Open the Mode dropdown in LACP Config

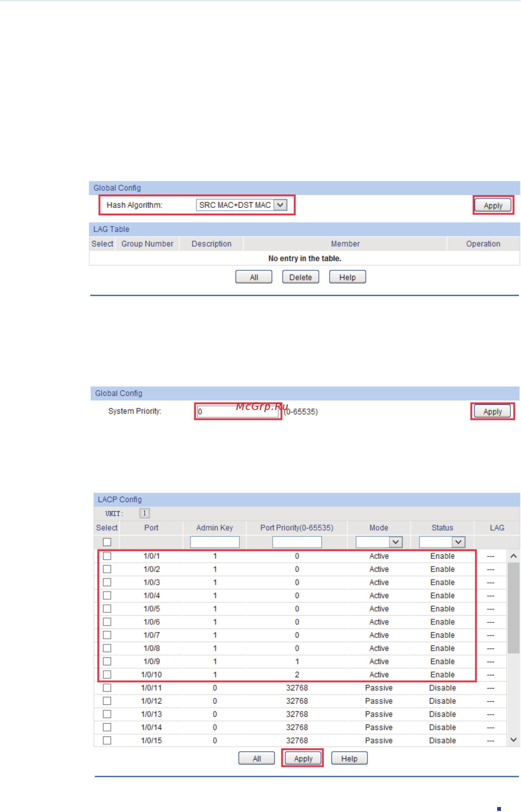(x=379, y=542)
